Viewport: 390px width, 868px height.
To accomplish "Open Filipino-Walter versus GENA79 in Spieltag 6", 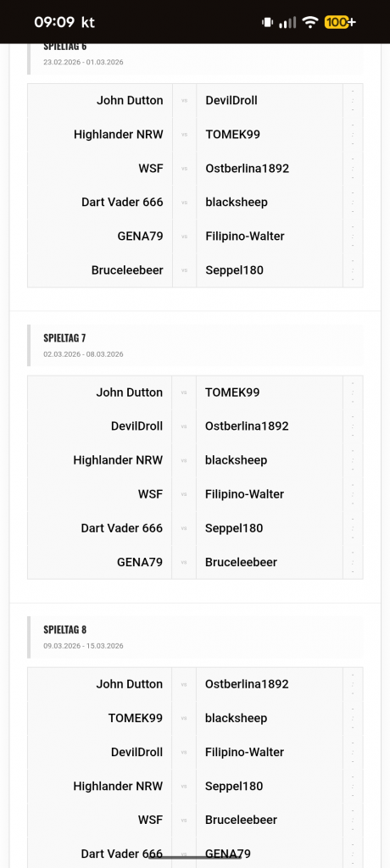I will [245, 236].
